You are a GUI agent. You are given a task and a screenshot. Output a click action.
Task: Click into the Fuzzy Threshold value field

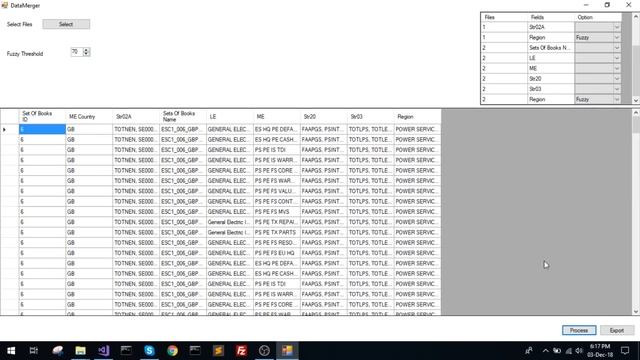76,52
